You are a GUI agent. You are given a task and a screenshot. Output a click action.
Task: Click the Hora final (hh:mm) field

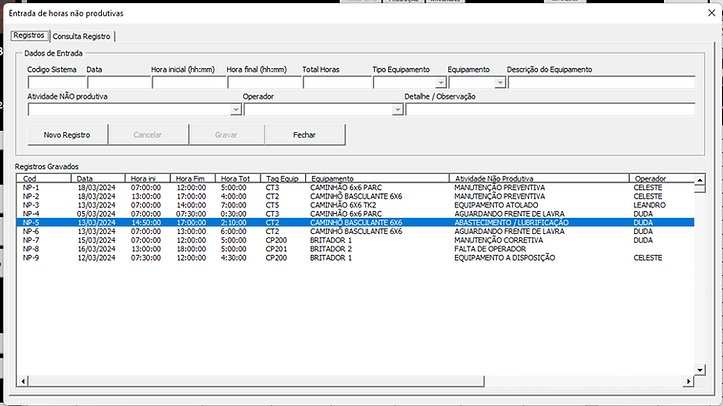click(x=264, y=83)
